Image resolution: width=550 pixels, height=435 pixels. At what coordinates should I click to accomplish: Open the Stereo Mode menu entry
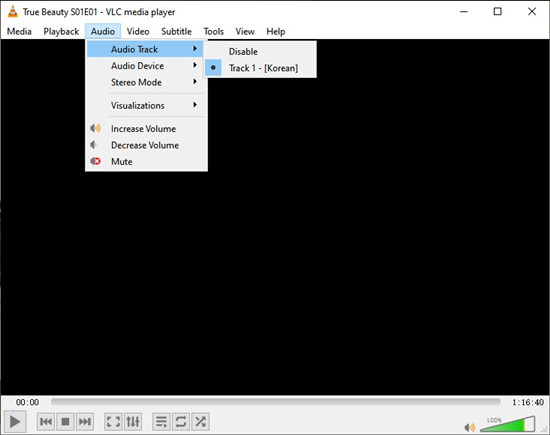(x=145, y=82)
